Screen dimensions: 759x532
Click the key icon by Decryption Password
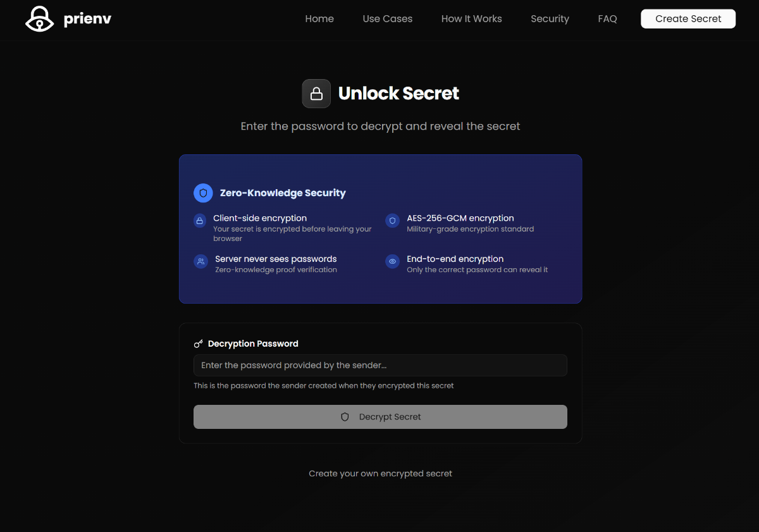tap(199, 344)
